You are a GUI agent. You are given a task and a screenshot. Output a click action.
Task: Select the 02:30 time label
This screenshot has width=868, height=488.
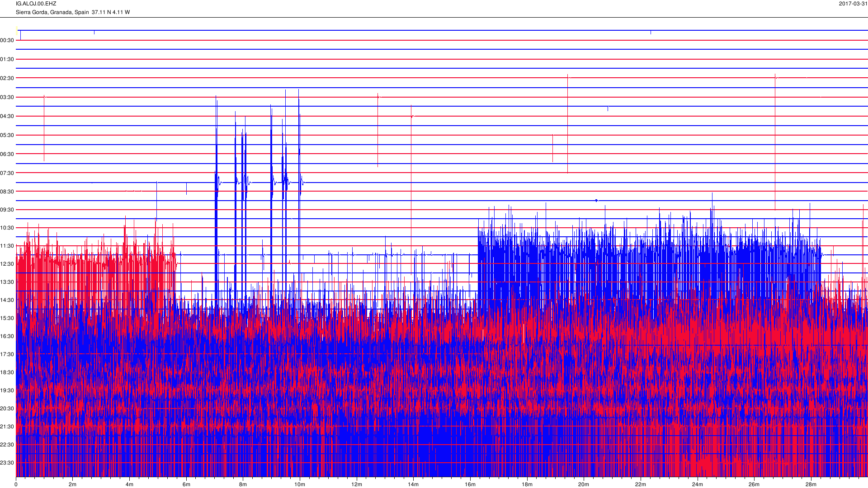7,78
